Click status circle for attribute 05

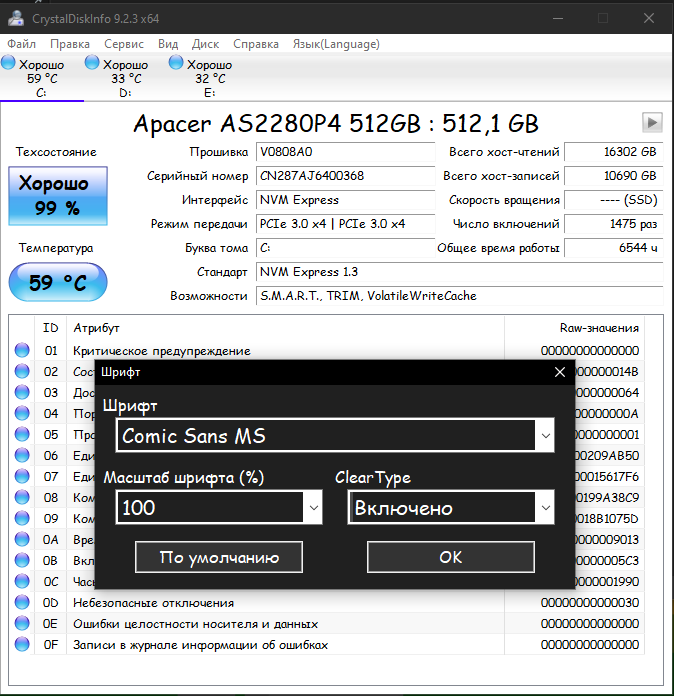pos(22,434)
